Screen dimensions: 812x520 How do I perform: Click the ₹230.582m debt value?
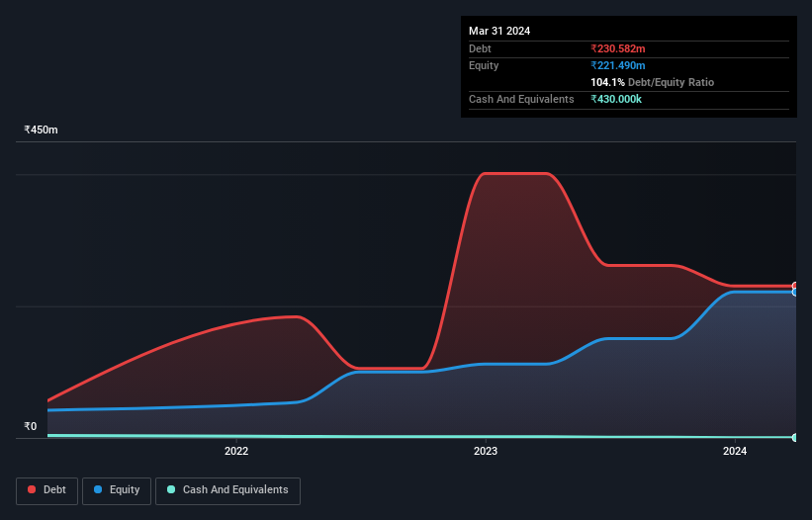pos(618,48)
